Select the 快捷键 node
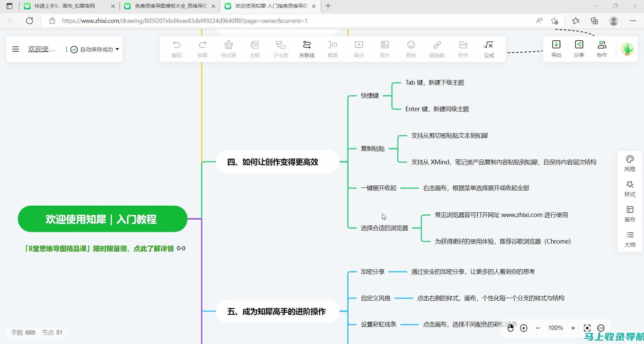644x344 pixels. pos(370,96)
